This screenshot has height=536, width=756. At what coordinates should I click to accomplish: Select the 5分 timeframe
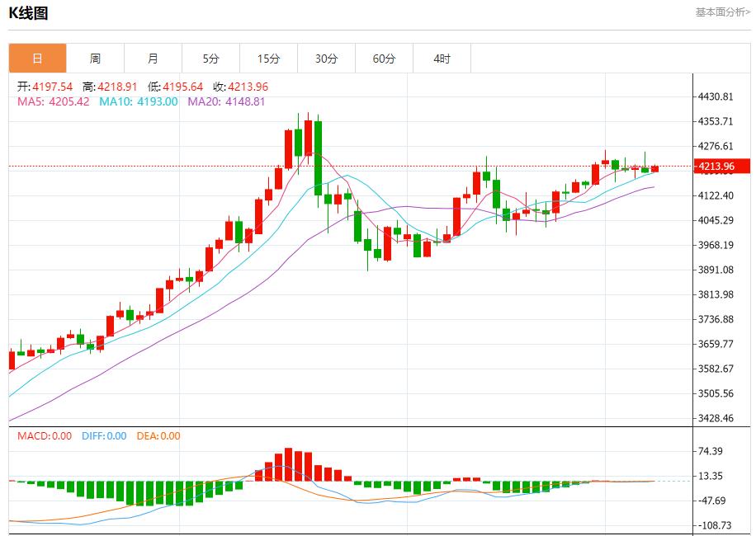(210, 58)
